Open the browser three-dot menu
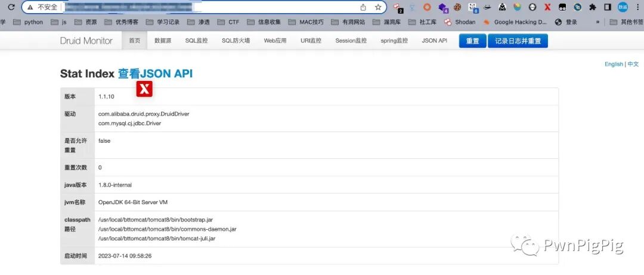Screen dimensions: 644x275 [637, 7]
